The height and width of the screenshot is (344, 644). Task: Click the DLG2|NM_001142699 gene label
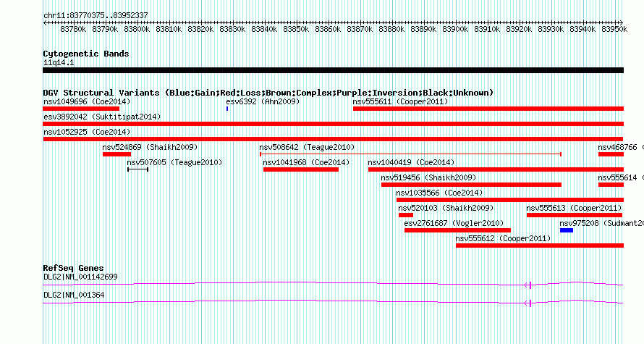point(80,277)
